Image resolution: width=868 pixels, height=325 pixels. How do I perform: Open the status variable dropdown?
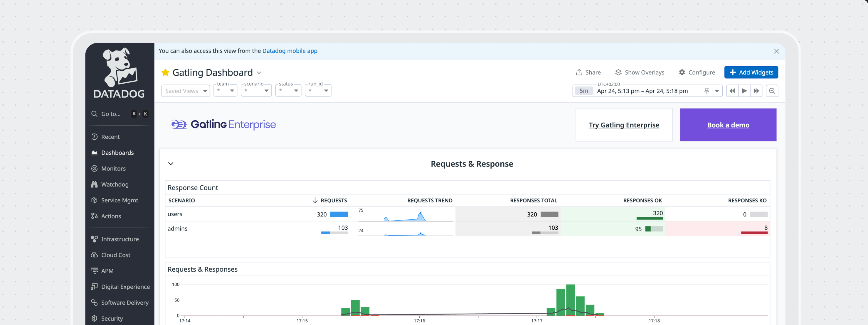(x=288, y=90)
